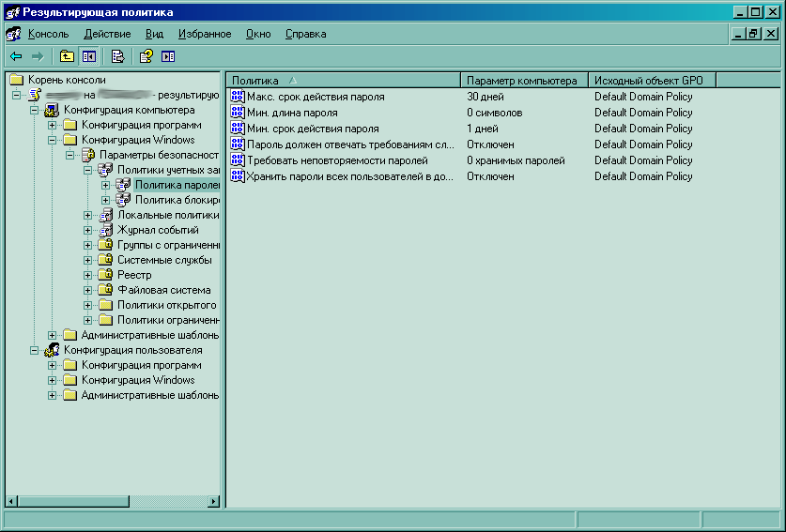Select the '0 символов' value cell
The width and height of the screenshot is (786, 532).
494,113
